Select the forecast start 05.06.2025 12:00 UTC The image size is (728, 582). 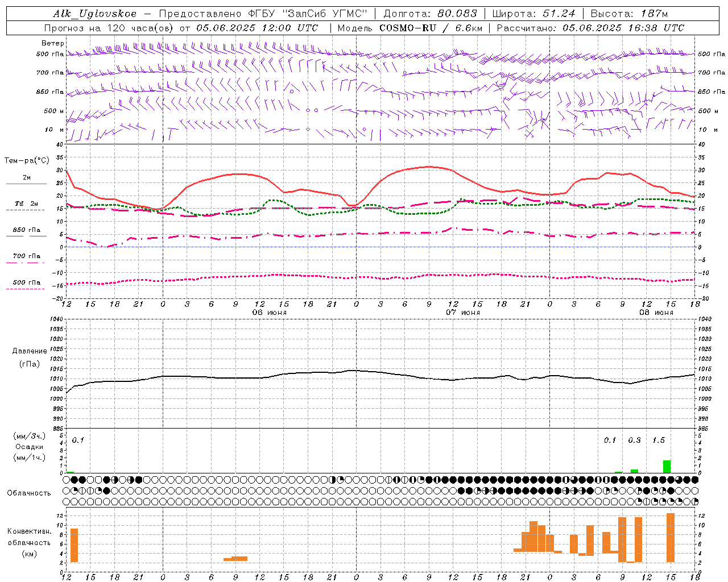coord(257,28)
